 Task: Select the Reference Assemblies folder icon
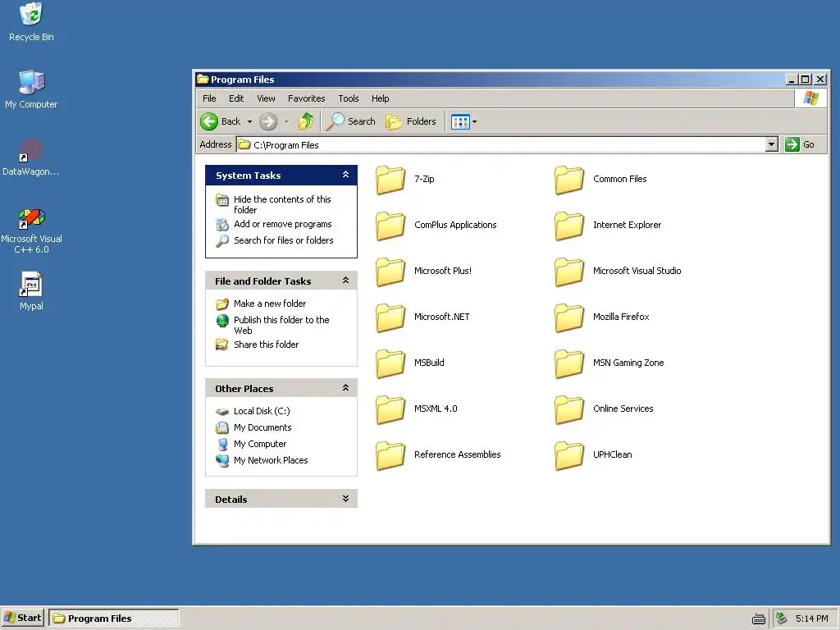point(390,455)
